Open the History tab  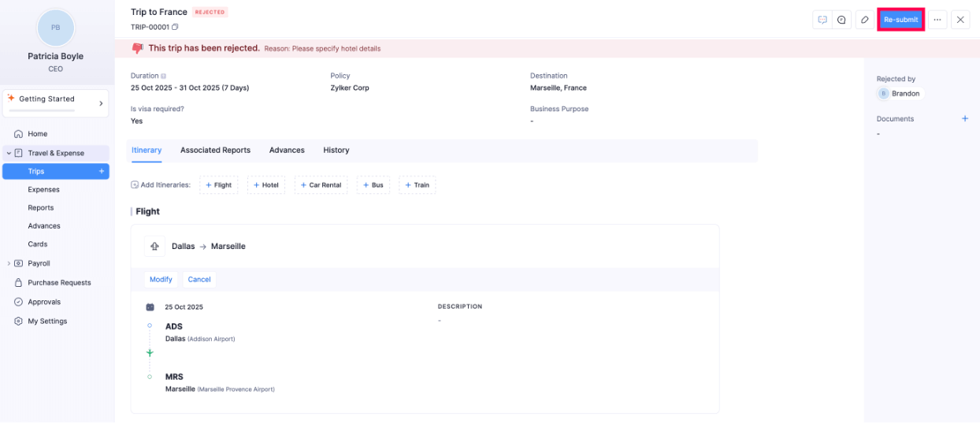(x=336, y=151)
